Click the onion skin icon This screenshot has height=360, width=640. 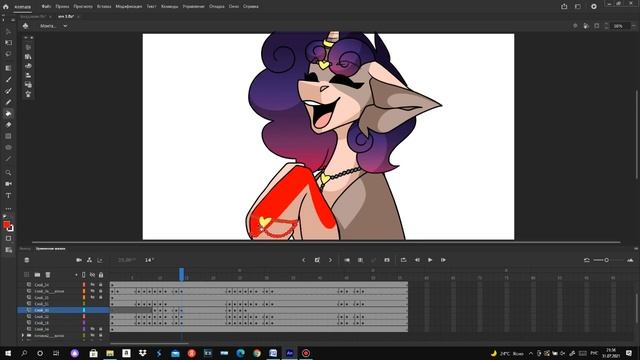[347, 260]
